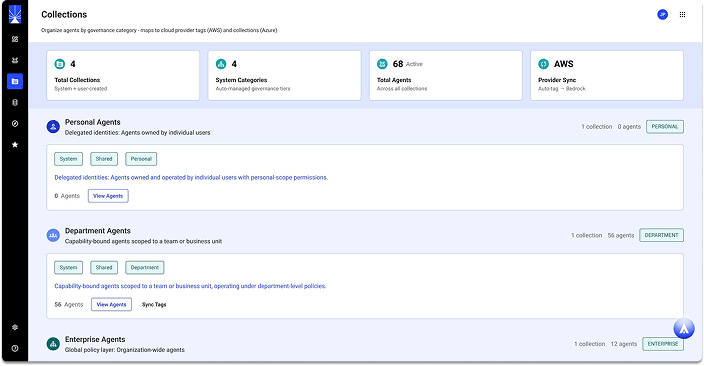
Task: Open the dashboard grid icon in sidebar
Action: point(15,39)
